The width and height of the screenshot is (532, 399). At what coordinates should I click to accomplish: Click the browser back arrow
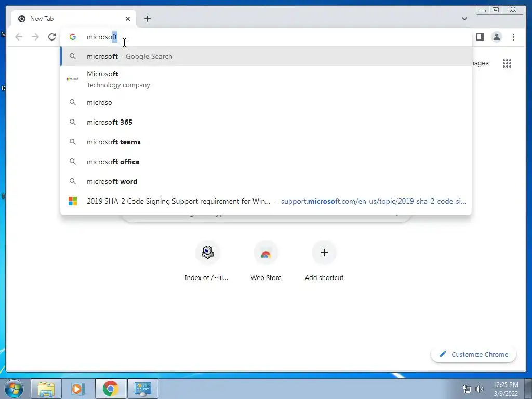tap(19, 37)
